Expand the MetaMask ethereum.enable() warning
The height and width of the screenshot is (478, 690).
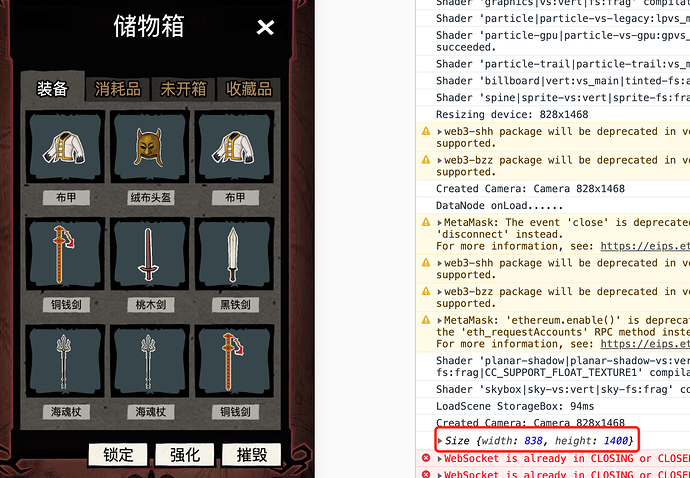pyautogui.click(x=439, y=320)
